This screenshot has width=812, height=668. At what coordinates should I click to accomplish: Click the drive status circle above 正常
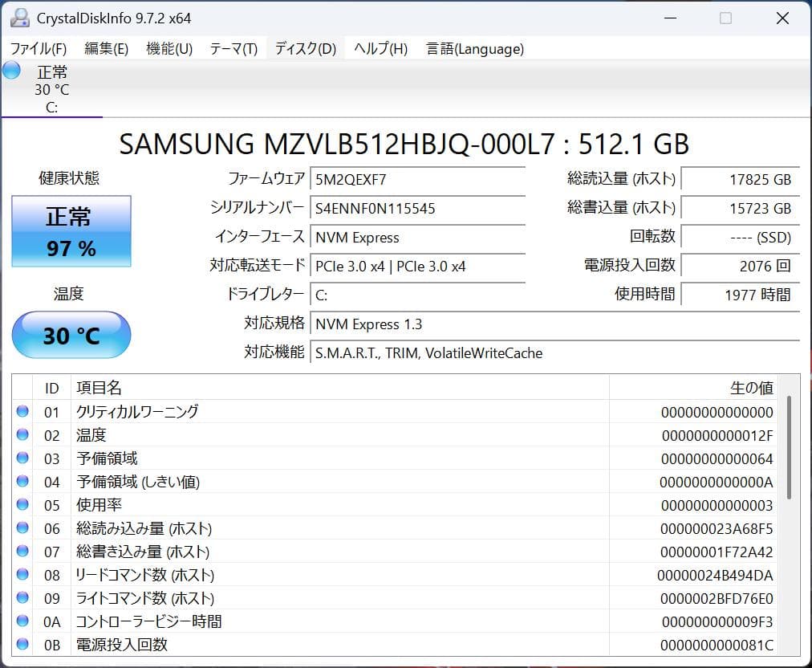tap(10, 71)
